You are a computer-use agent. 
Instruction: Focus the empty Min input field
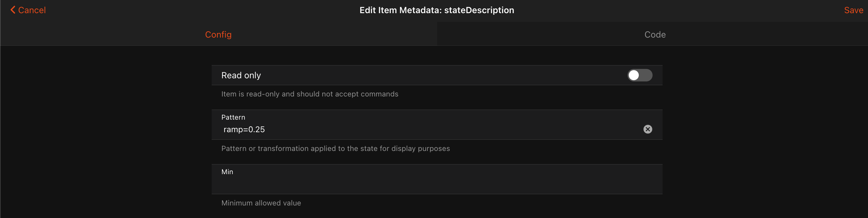click(404, 184)
